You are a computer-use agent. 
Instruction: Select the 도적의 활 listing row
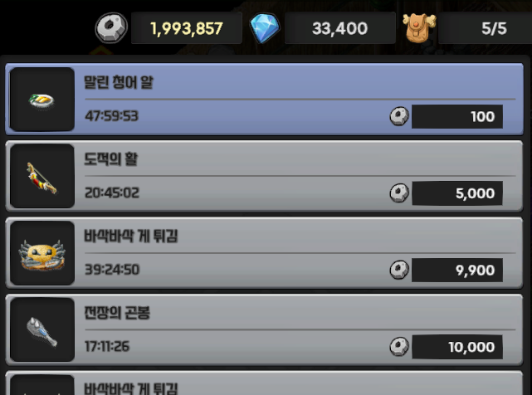(264, 176)
